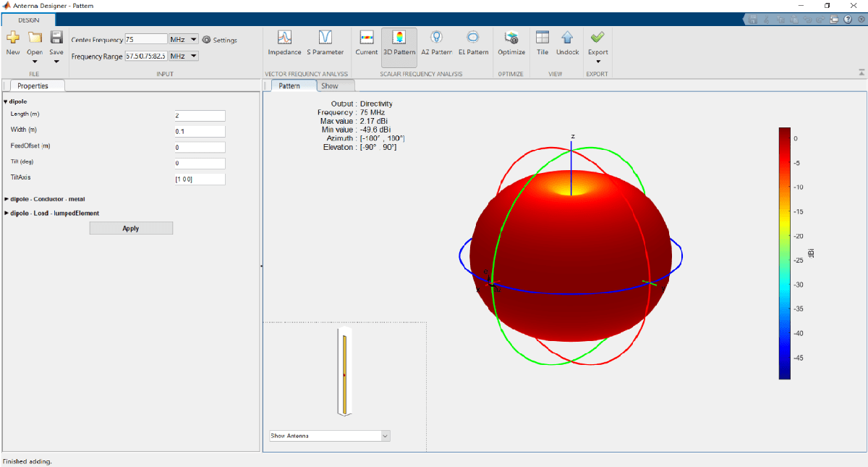Open the Export dropdown
The width and height of the screenshot is (868, 467).
tap(597, 61)
